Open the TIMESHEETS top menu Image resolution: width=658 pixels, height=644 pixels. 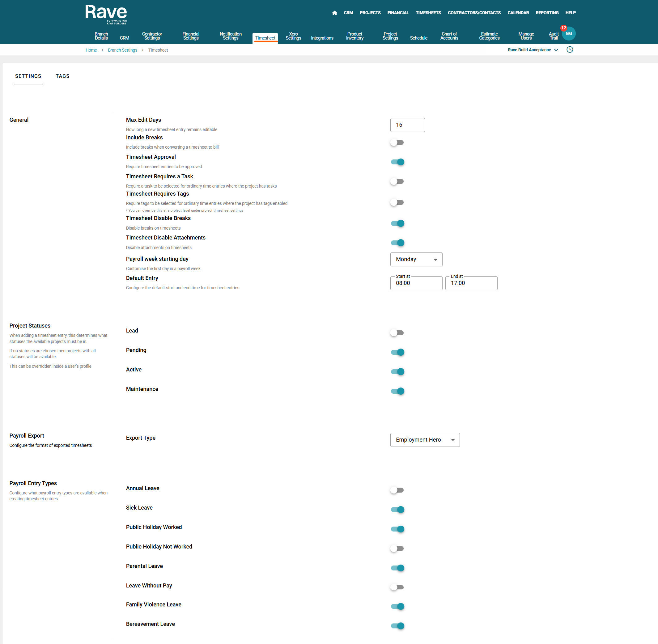point(428,13)
